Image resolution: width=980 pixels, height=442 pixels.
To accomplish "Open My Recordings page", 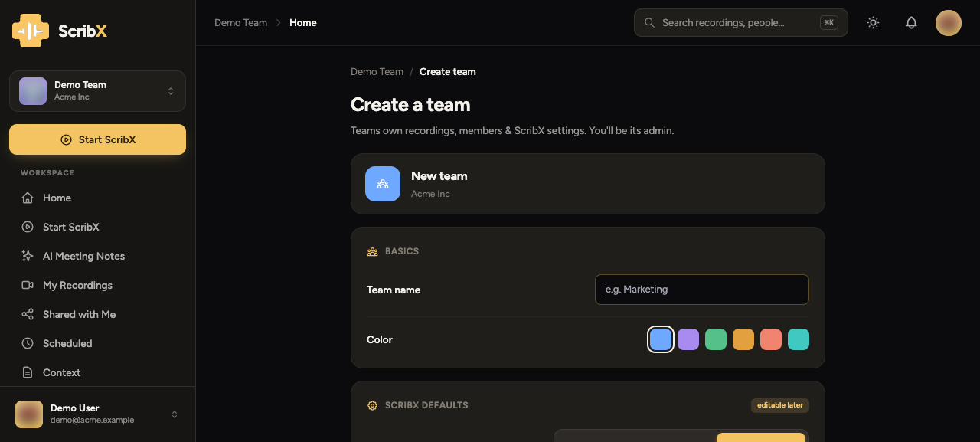I will click(98, 285).
